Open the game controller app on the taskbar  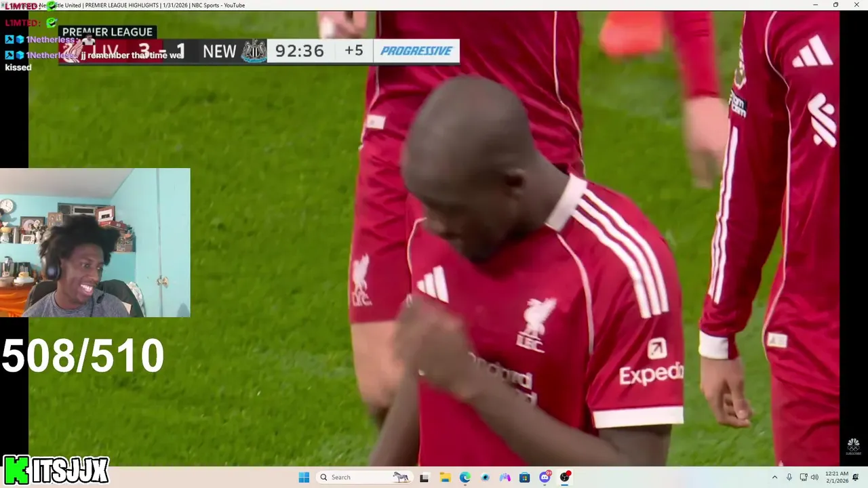click(x=505, y=477)
